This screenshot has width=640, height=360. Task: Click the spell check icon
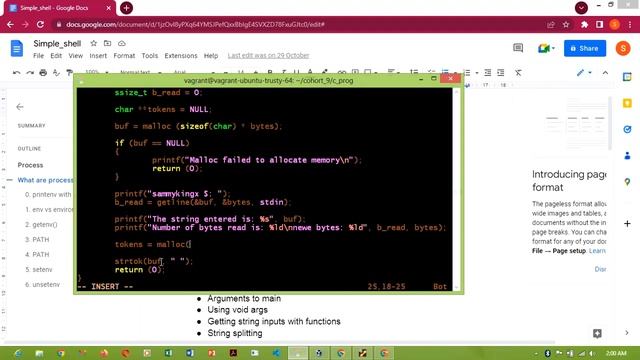[56, 73]
